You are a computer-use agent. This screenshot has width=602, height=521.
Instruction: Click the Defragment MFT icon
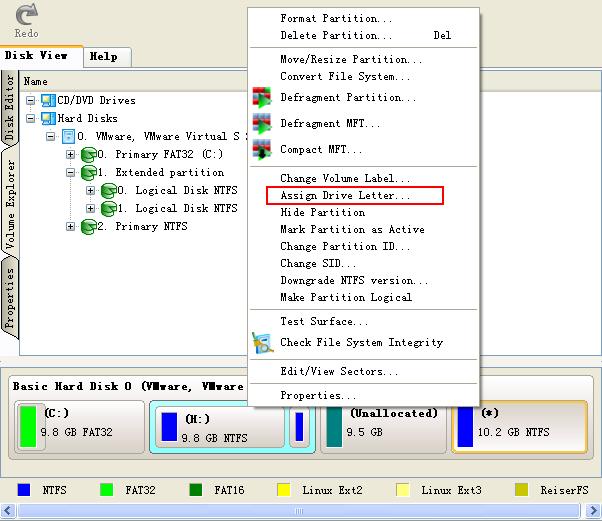(x=262, y=123)
